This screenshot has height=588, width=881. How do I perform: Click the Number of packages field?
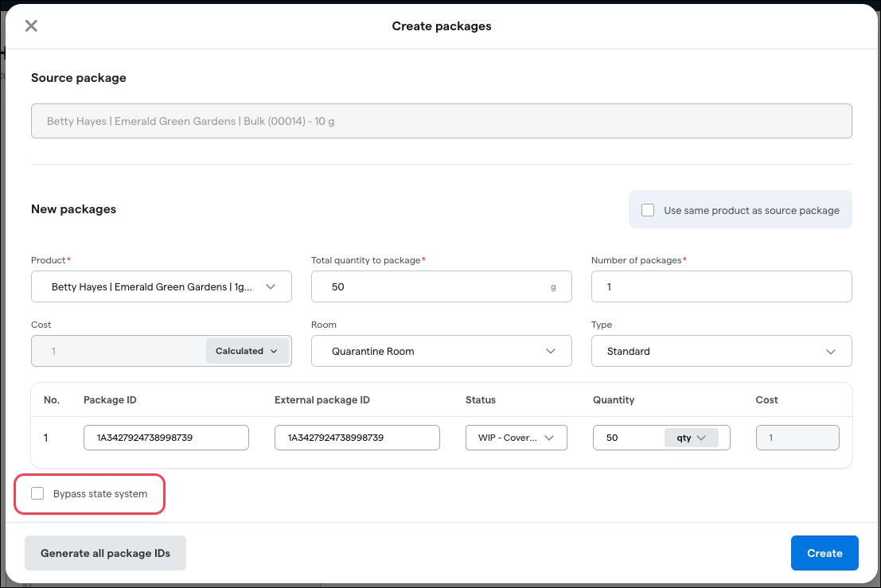[721, 286]
